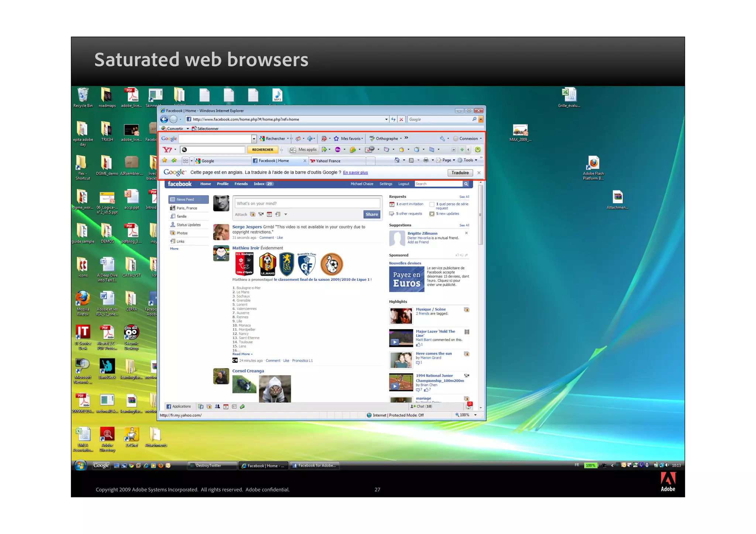
Task: Switch to the Google browser tab
Action: [x=207, y=161]
